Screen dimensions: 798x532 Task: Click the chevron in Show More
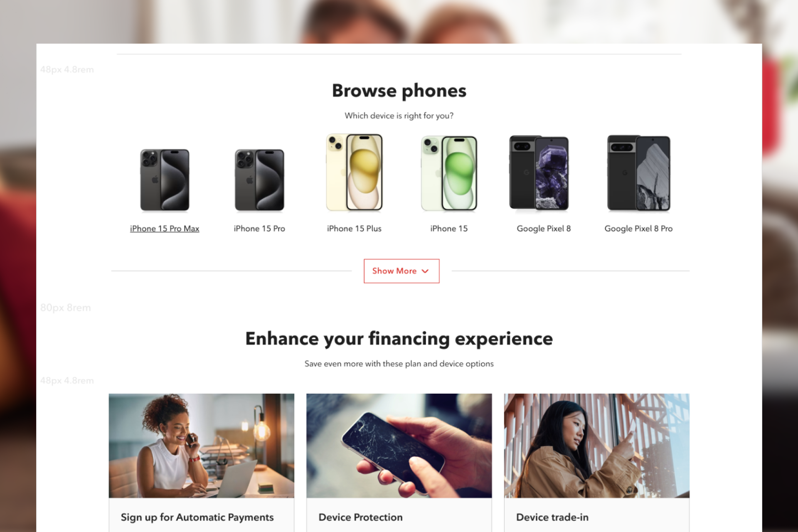425,271
